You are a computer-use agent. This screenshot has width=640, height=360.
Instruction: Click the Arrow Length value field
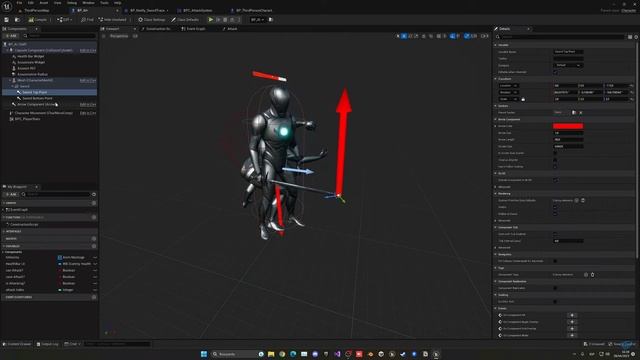[568, 140]
